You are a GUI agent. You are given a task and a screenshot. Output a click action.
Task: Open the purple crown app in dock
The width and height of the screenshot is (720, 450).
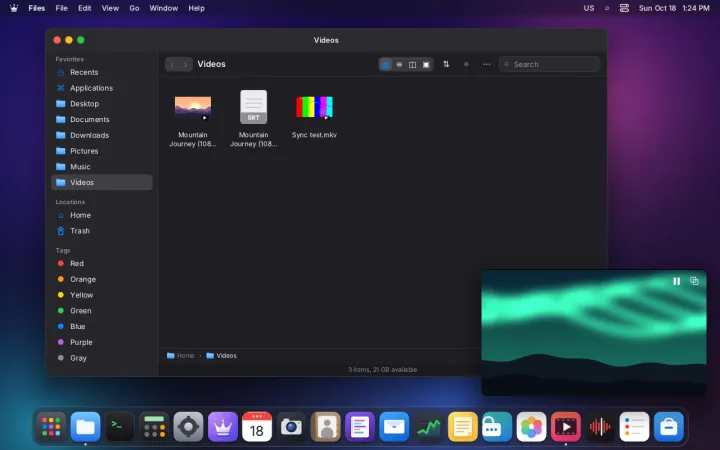(x=223, y=427)
